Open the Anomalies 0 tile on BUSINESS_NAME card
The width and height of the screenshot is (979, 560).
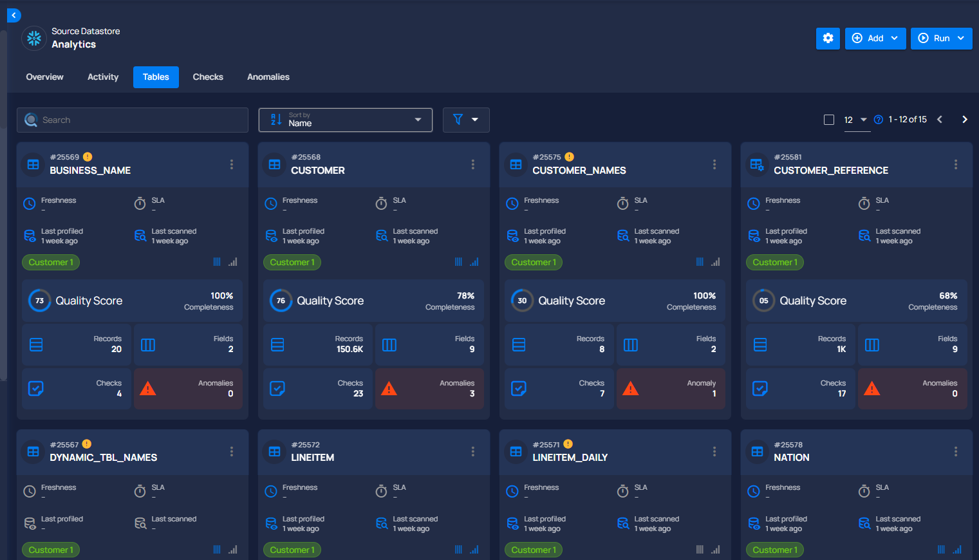188,388
